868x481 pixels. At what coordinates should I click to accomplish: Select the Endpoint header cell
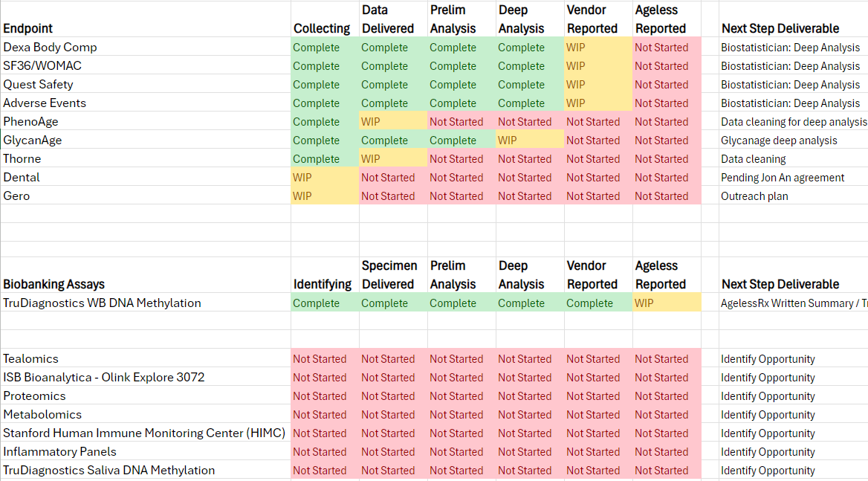click(28, 28)
